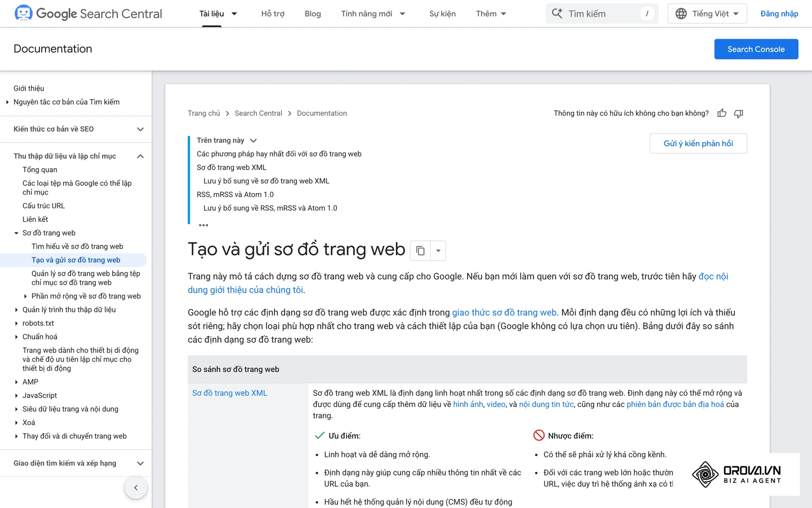Open the Blog tab
The height and width of the screenshot is (508, 812).
tap(313, 14)
